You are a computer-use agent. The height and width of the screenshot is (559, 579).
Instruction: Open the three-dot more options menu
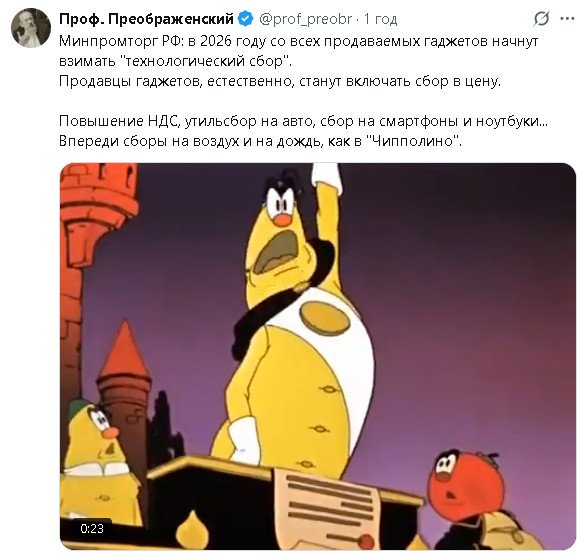tap(568, 18)
